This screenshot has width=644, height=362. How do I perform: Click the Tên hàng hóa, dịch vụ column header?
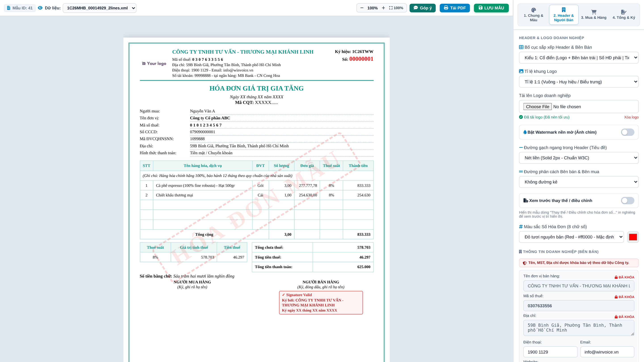pos(203,166)
